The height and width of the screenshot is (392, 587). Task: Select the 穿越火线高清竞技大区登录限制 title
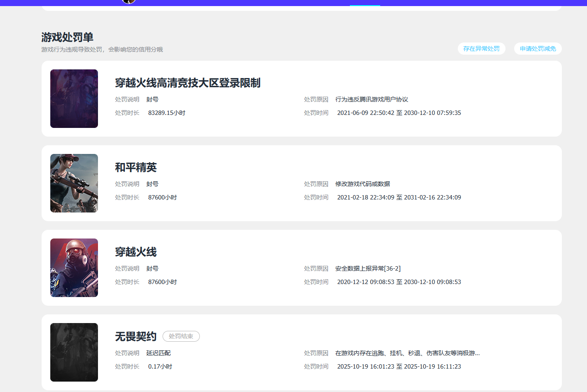click(x=188, y=83)
